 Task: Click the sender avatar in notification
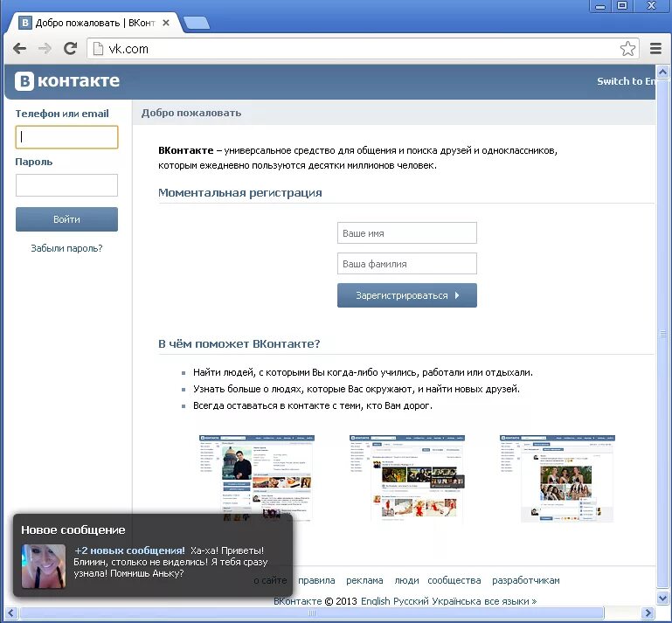coord(44,566)
